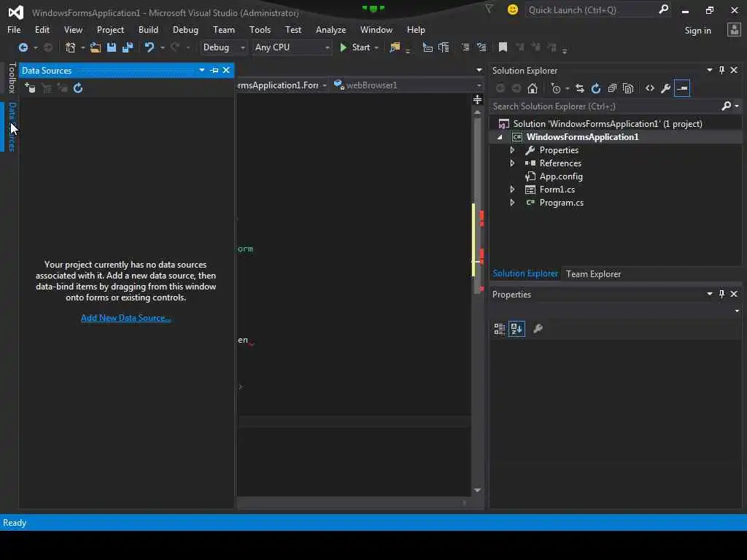Expand the References node
The height and width of the screenshot is (560, 747).
[x=512, y=163]
